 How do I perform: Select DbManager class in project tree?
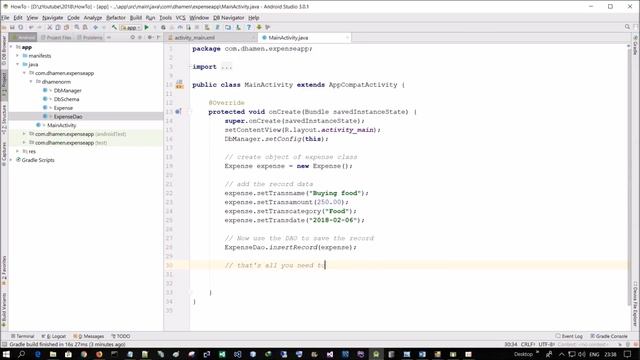click(67, 91)
